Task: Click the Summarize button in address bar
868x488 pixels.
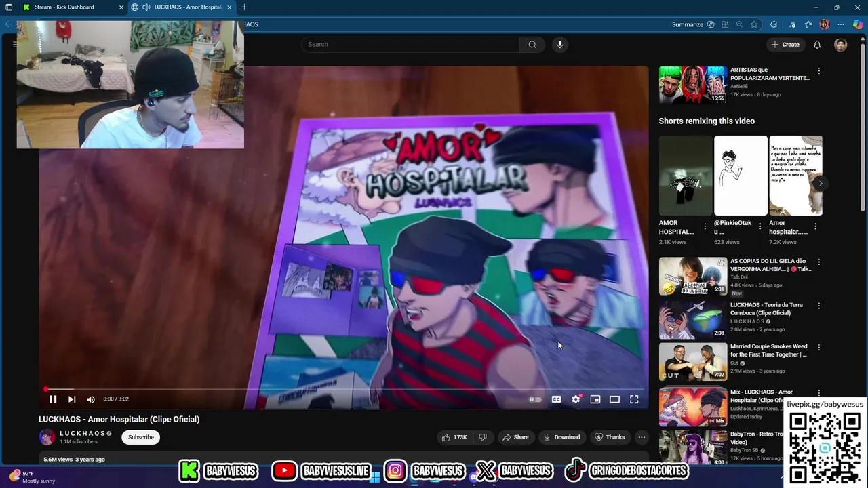Action: (x=693, y=24)
